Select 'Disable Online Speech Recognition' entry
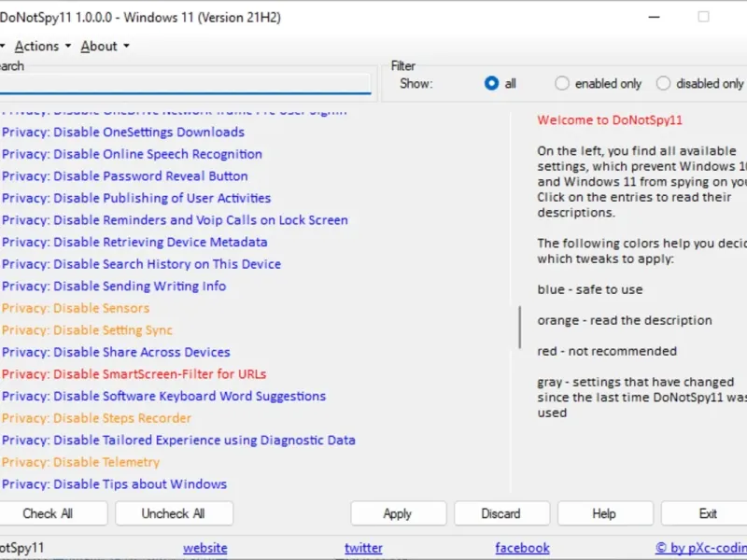 coord(132,154)
